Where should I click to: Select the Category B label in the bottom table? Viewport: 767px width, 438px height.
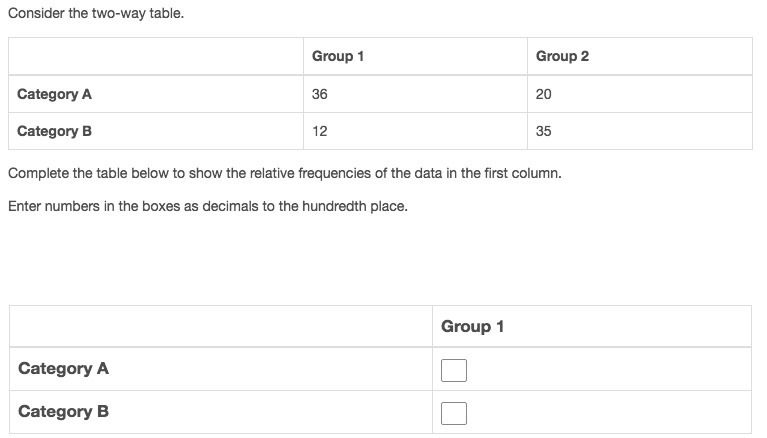click(63, 412)
